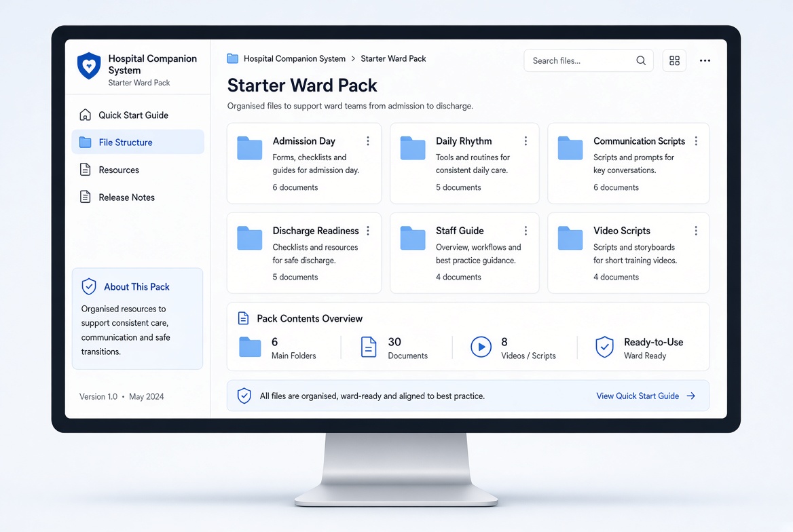Click the Daily Rhythm folder icon
Screen dimensions: 793x532
click(x=413, y=148)
